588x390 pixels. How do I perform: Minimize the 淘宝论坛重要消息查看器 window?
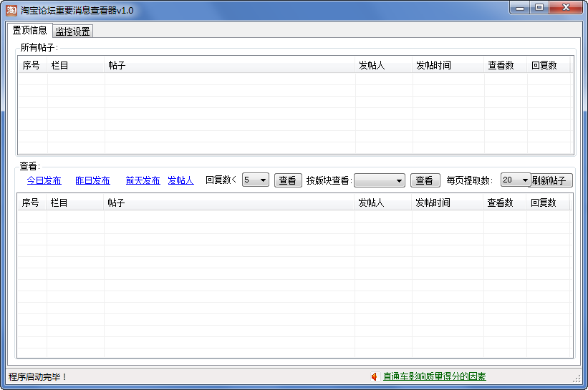tap(520, 7)
